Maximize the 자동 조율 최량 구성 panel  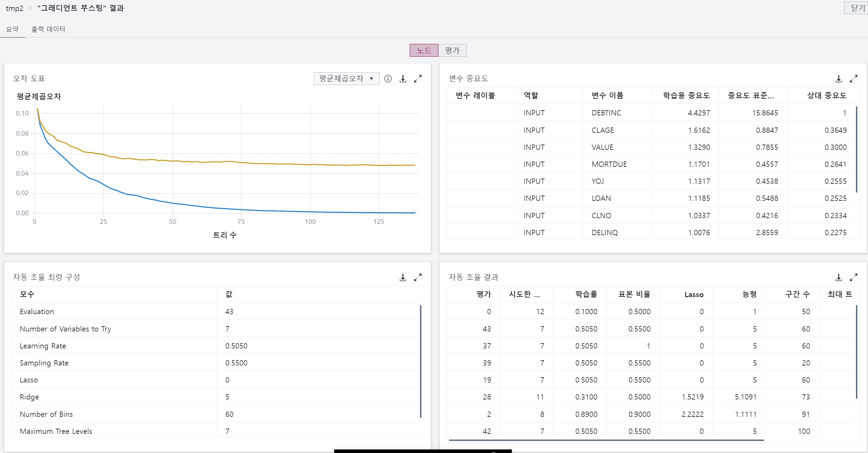[418, 277]
